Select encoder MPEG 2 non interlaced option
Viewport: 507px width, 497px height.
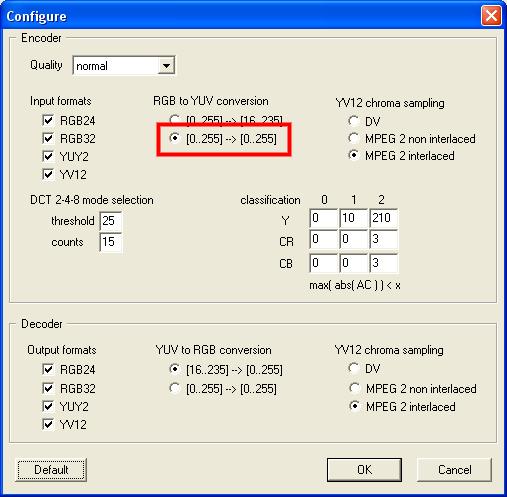[x=354, y=138]
